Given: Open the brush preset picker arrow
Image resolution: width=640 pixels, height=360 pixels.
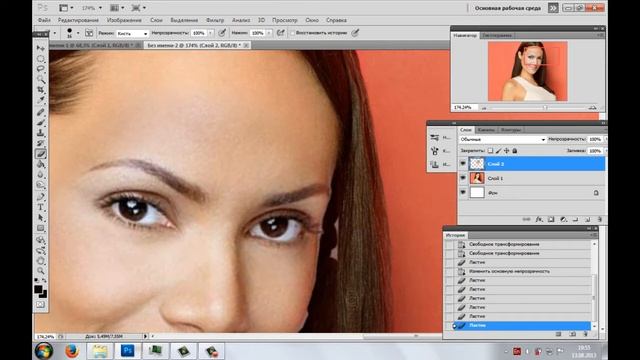Looking at the screenshot, I should [x=78, y=33].
